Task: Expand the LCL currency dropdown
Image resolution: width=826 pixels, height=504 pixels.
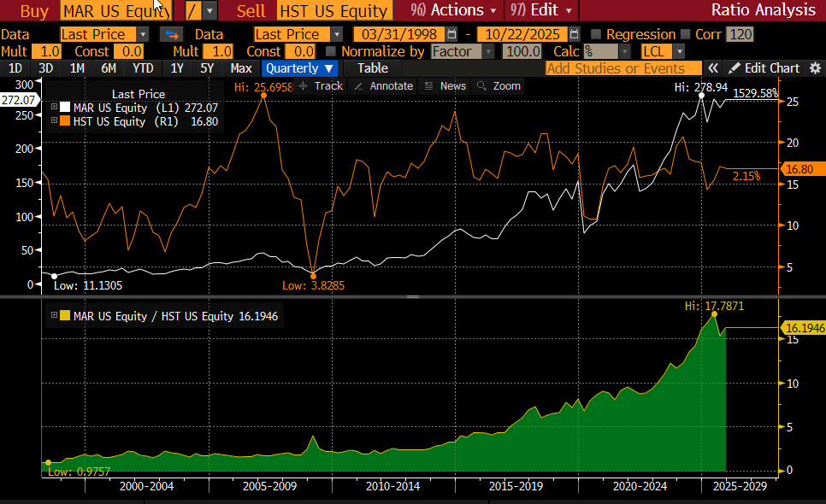Action: [x=662, y=52]
